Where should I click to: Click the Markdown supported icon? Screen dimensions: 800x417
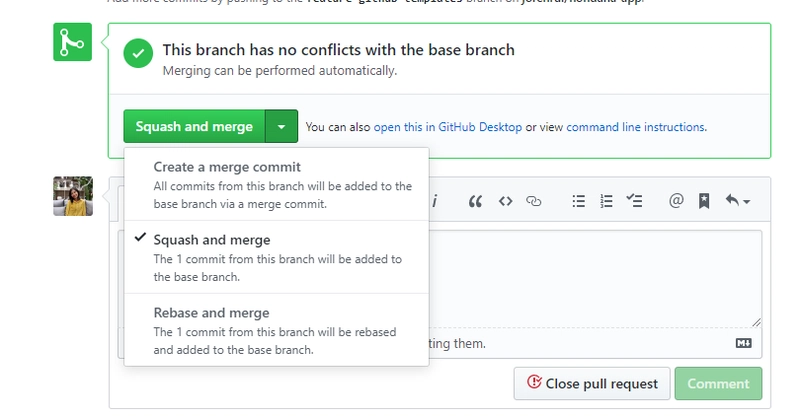click(x=743, y=342)
